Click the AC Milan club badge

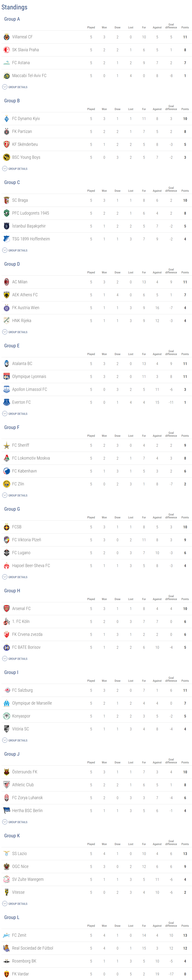coord(6,282)
